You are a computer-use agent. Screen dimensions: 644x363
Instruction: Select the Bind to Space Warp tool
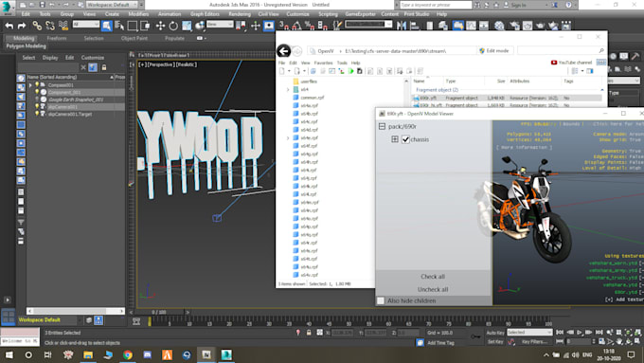coord(63,26)
